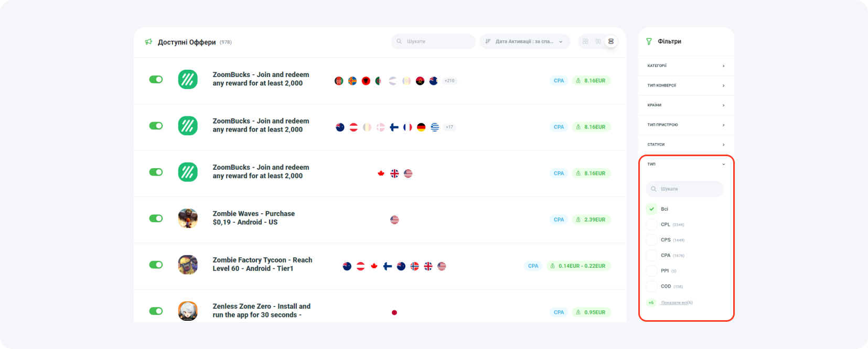Click the Zenless Zone Zero app icon
868x349 pixels.
(188, 311)
